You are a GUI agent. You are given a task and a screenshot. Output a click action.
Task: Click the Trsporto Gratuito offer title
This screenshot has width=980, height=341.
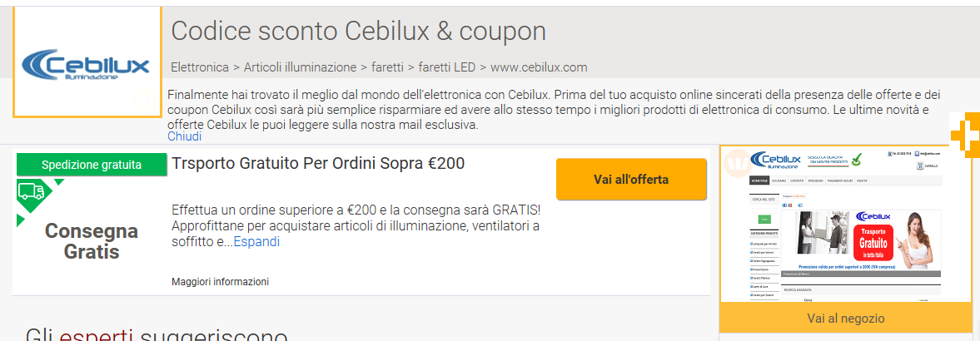(x=318, y=164)
